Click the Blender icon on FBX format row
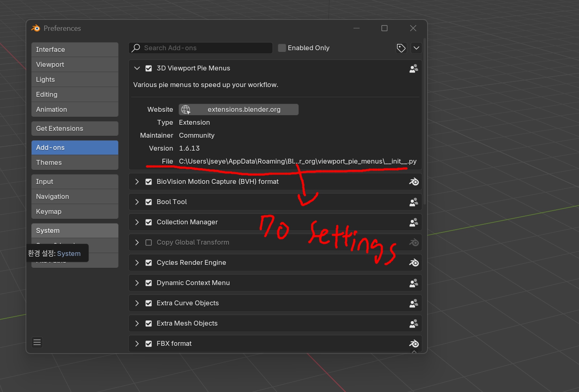579x392 pixels. (414, 344)
